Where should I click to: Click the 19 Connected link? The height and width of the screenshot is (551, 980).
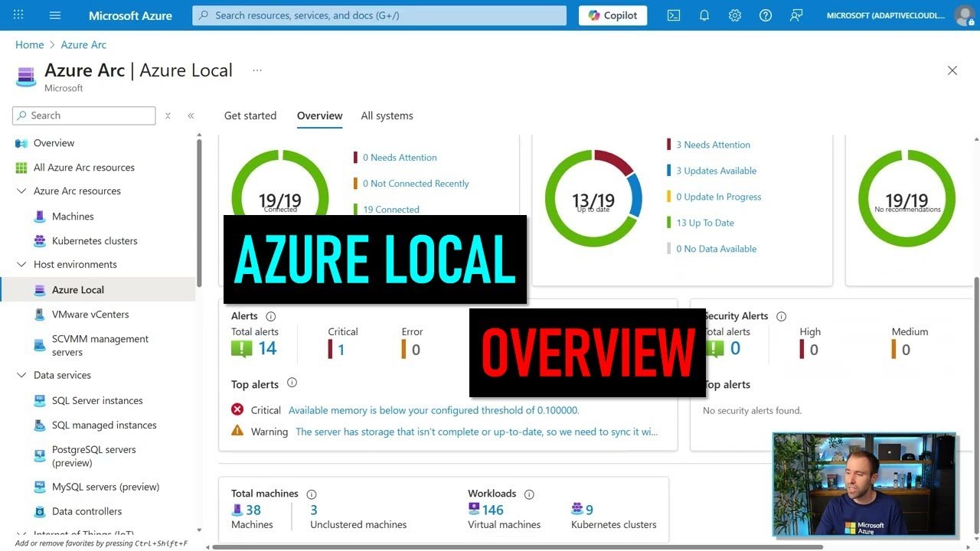click(391, 210)
